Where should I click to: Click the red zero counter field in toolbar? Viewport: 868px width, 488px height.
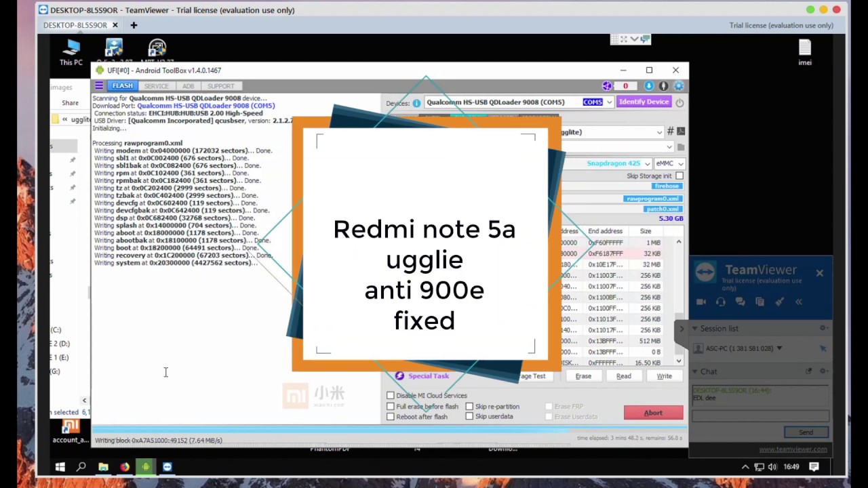pos(627,86)
